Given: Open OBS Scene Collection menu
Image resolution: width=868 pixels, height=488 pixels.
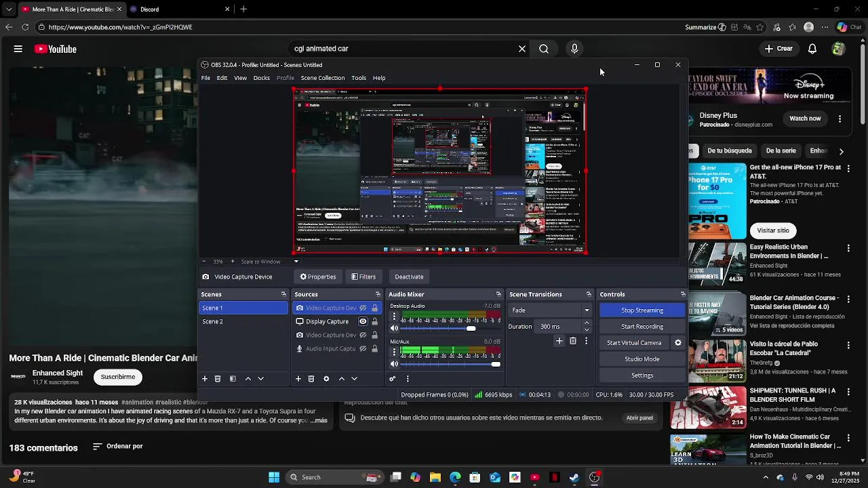Looking at the screenshot, I should 323,78.
